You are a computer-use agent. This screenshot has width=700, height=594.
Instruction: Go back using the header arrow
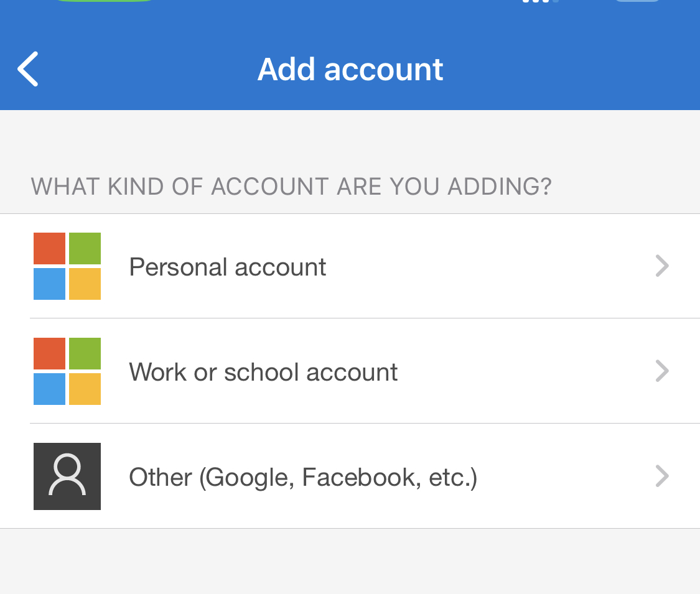click(28, 69)
